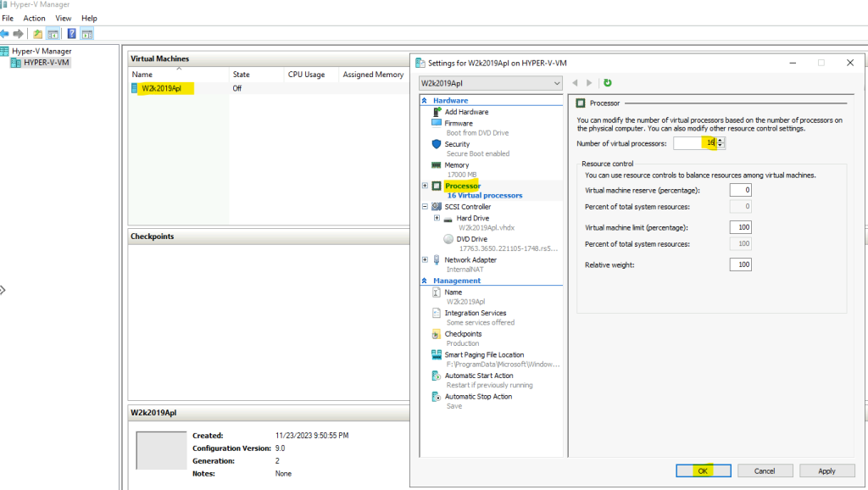
Task: Collapse the SCSI Controller tree node
Action: tap(426, 207)
